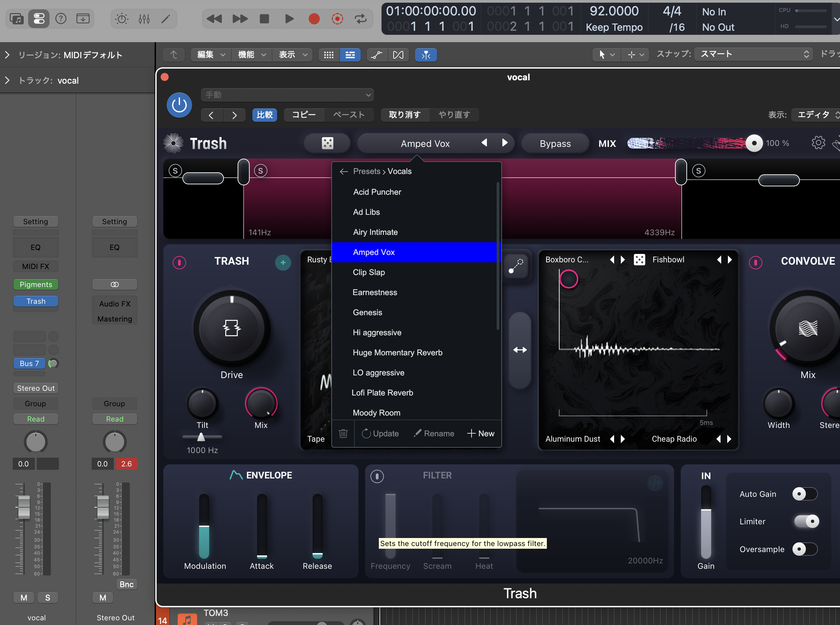
Task: Solo the middle frequency band
Action: [x=260, y=171]
